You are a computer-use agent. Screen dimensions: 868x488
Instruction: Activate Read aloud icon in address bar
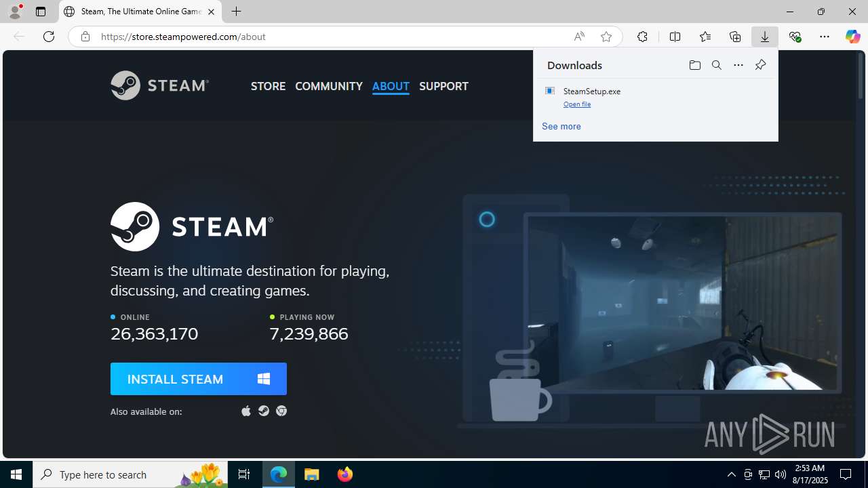(x=579, y=37)
